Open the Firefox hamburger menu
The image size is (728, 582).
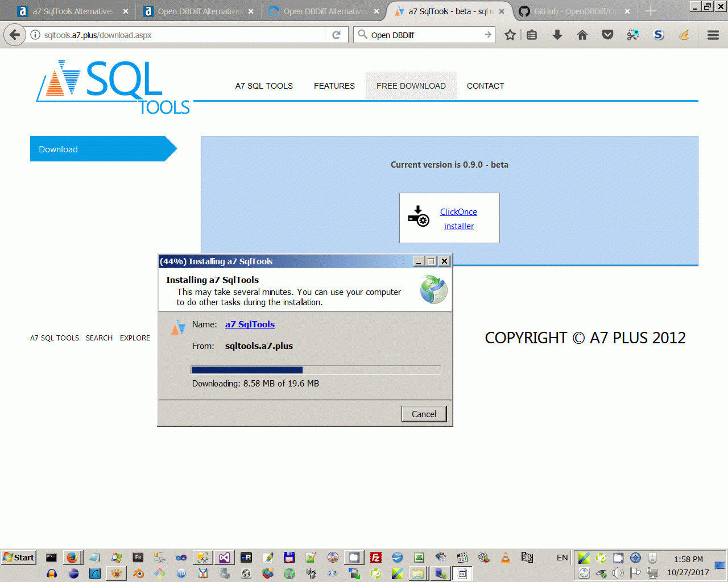point(713,35)
